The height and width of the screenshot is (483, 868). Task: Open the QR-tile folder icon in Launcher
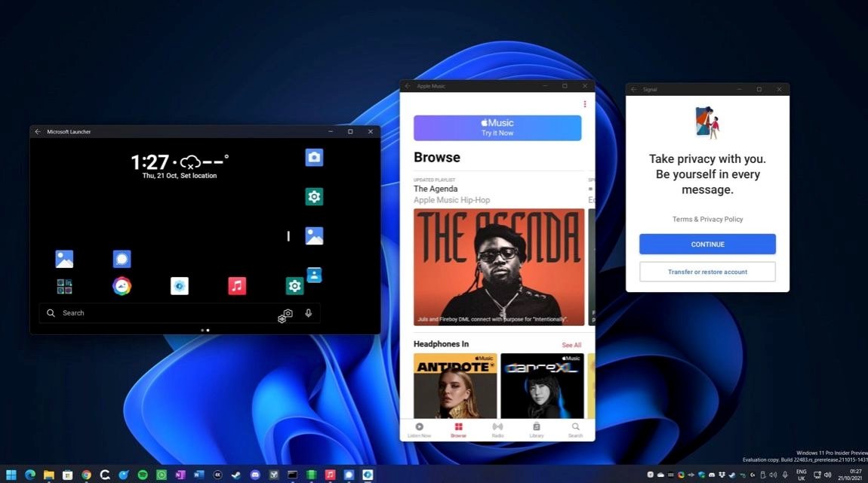coord(64,286)
